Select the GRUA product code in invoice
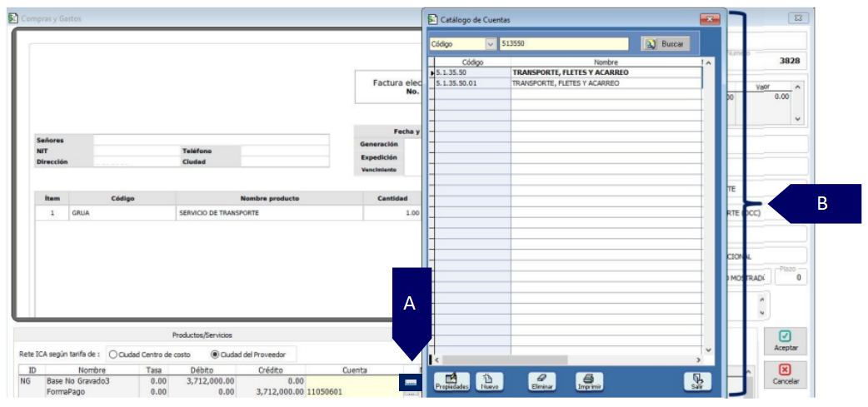This screenshot has height=407, width=868. (80, 213)
